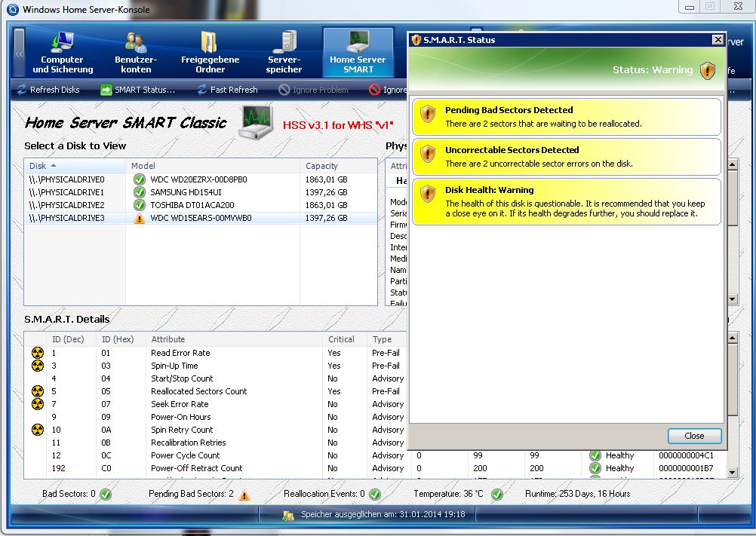Click the Ignore Problem toolbar item
The width and height of the screenshot is (756, 536).
pos(313,90)
